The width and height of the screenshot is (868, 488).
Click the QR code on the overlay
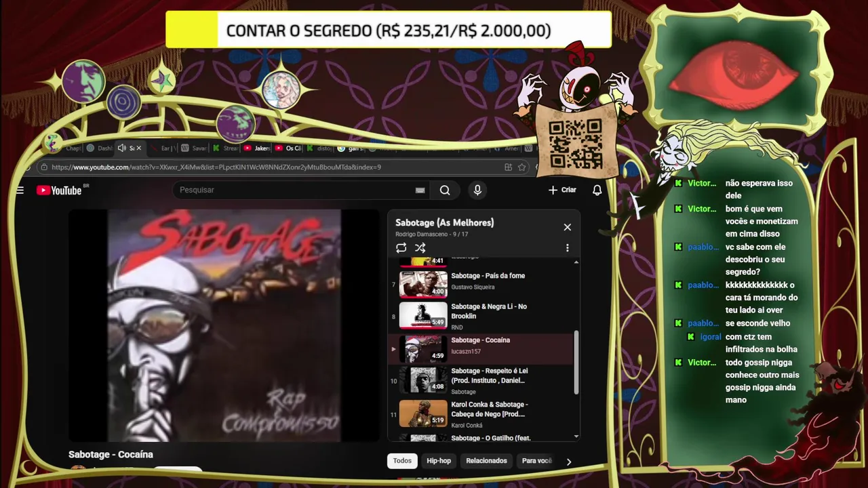575,144
